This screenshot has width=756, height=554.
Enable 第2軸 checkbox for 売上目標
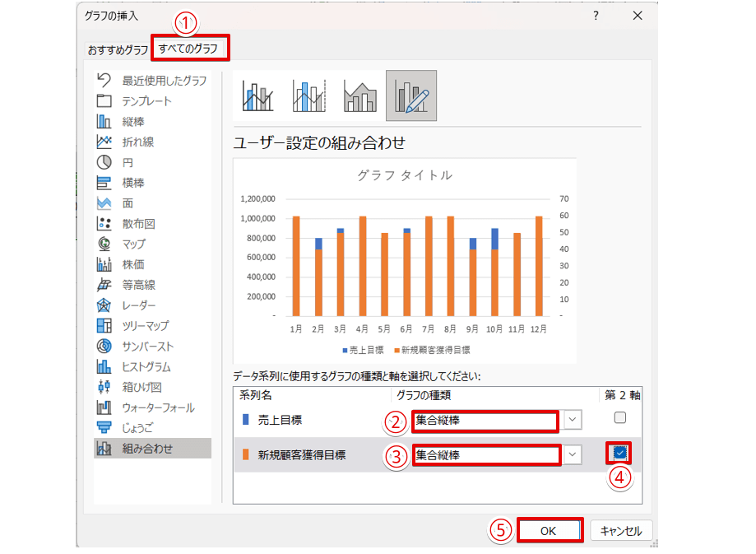(x=620, y=418)
